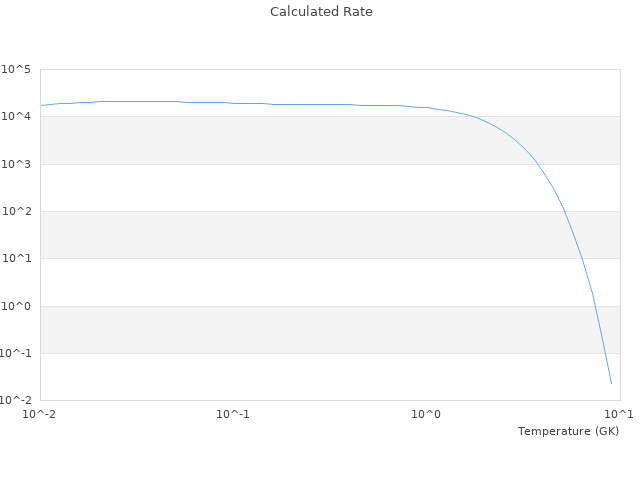Screen dimensions: 640x480
Task: Click the gray band between 10^-1 and 10^0
Action: pyautogui.click(x=250, y=329)
